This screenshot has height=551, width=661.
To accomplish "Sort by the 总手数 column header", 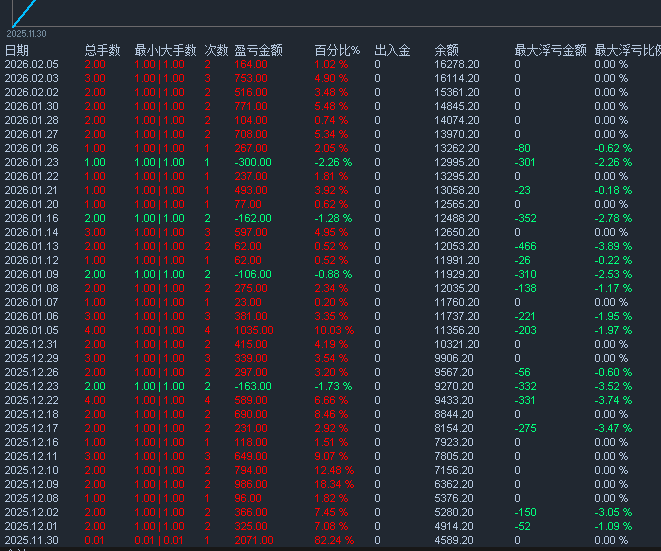I will tap(102, 50).
